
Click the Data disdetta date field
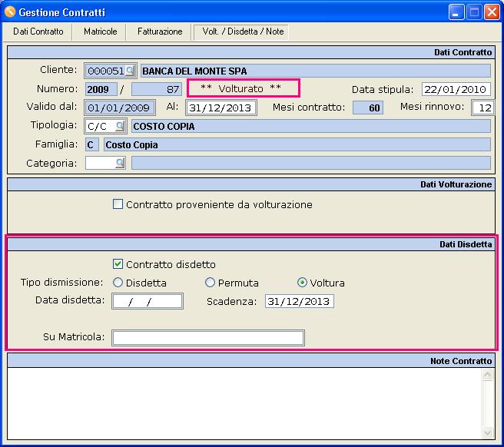(x=148, y=301)
